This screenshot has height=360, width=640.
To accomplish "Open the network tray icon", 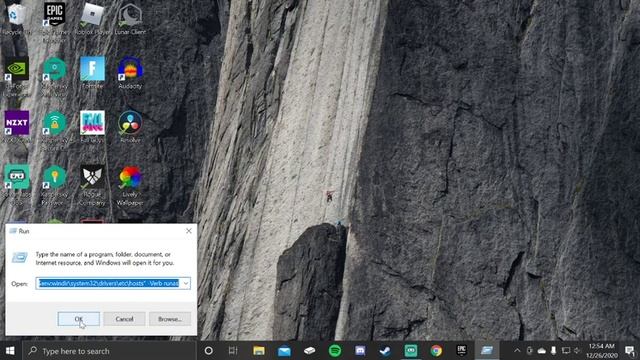I will click(x=566, y=351).
